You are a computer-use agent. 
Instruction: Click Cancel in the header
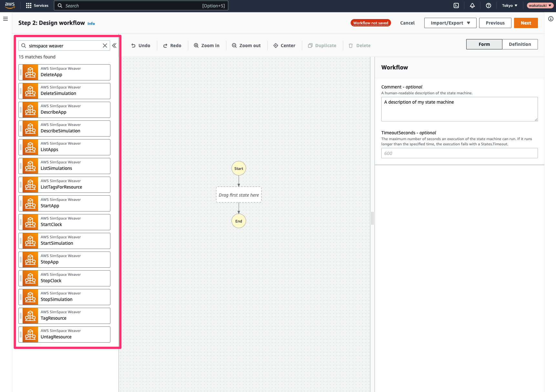407,23
